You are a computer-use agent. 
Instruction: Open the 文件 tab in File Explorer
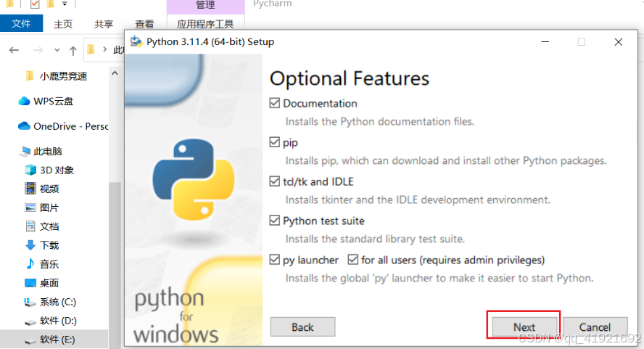[x=21, y=24]
